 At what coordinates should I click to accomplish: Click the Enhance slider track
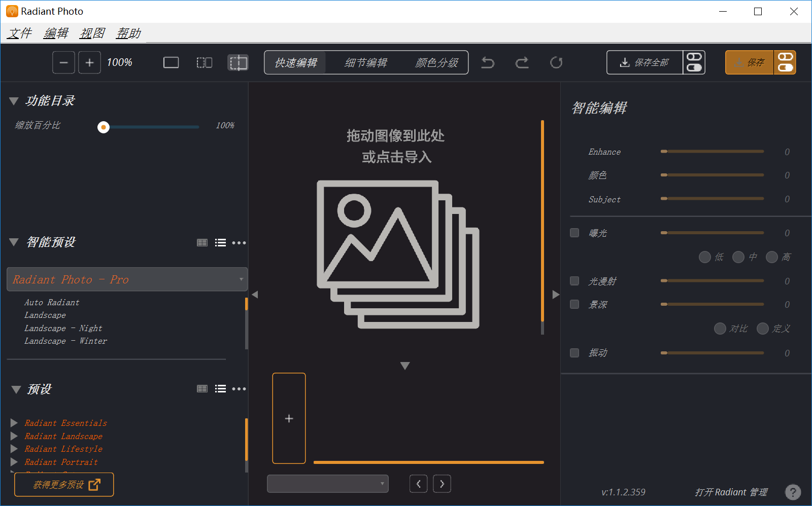[712, 152]
